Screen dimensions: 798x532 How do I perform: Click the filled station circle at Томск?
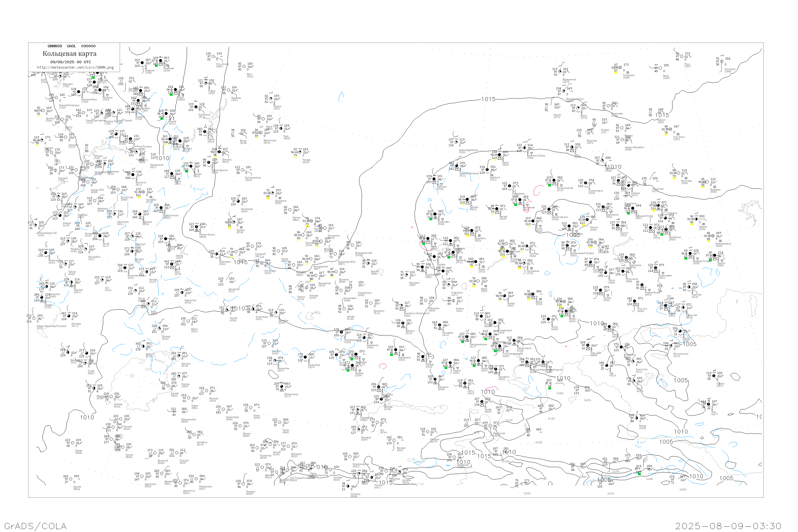click(x=533, y=221)
